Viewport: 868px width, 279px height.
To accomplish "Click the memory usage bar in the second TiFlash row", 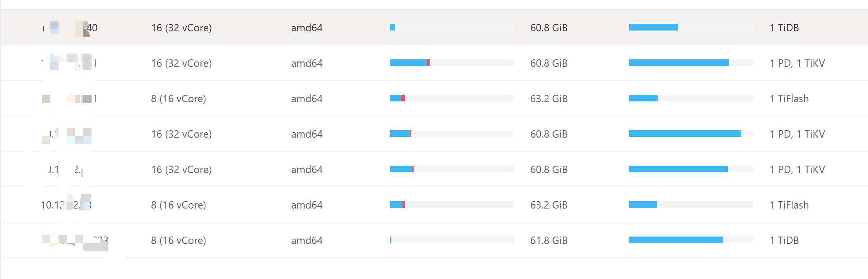I will click(x=691, y=204).
